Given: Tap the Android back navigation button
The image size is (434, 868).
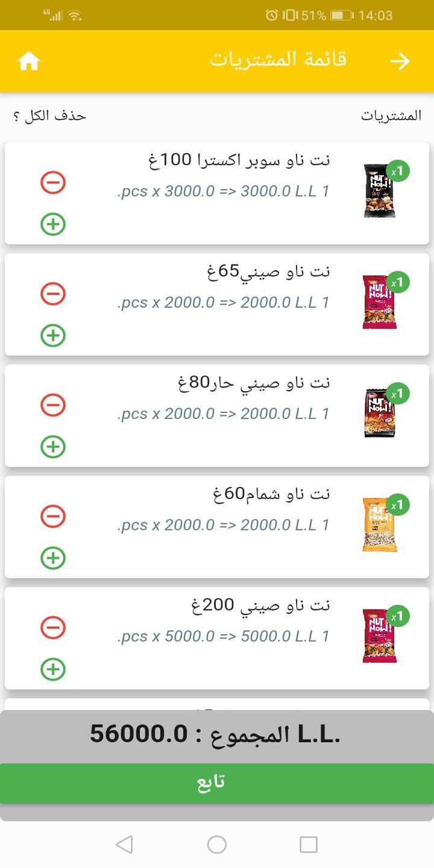Looking at the screenshot, I should pyautogui.click(x=124, y=844).
